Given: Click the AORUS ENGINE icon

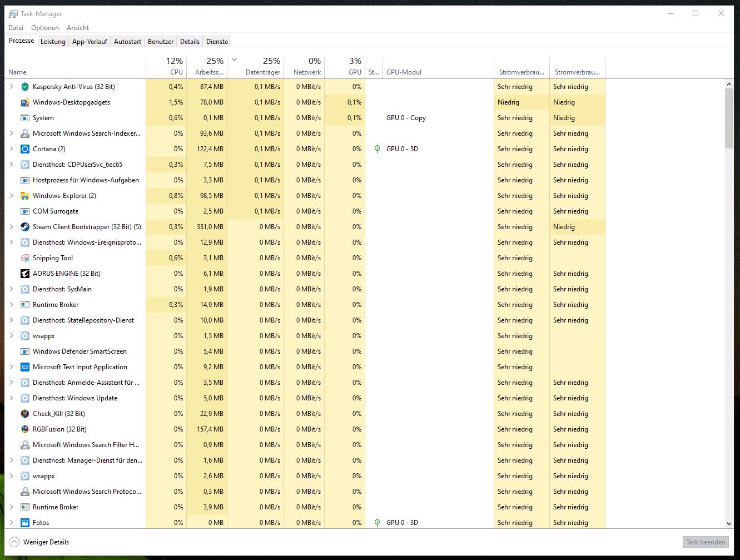Looking at the screenshot, I should pos(24,274).
